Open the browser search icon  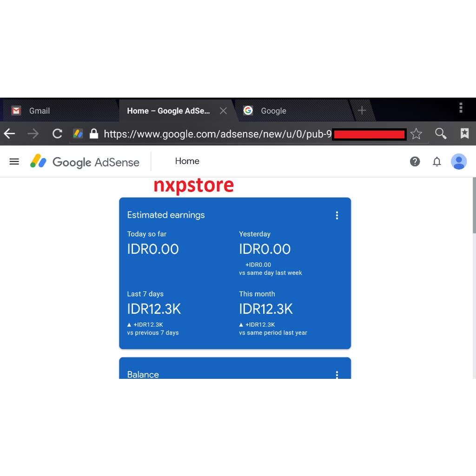point(440,134)
